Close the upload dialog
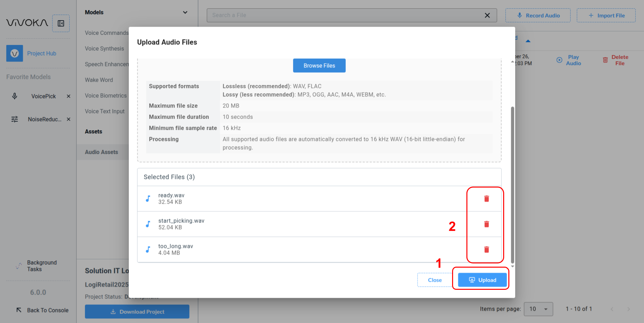 pos(435,280)
